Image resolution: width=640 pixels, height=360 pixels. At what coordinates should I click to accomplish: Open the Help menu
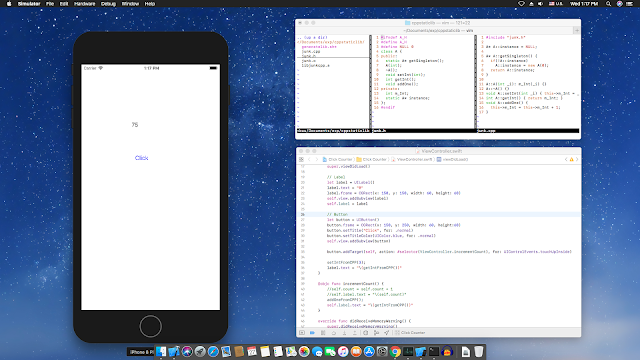[x=150, y=4]
